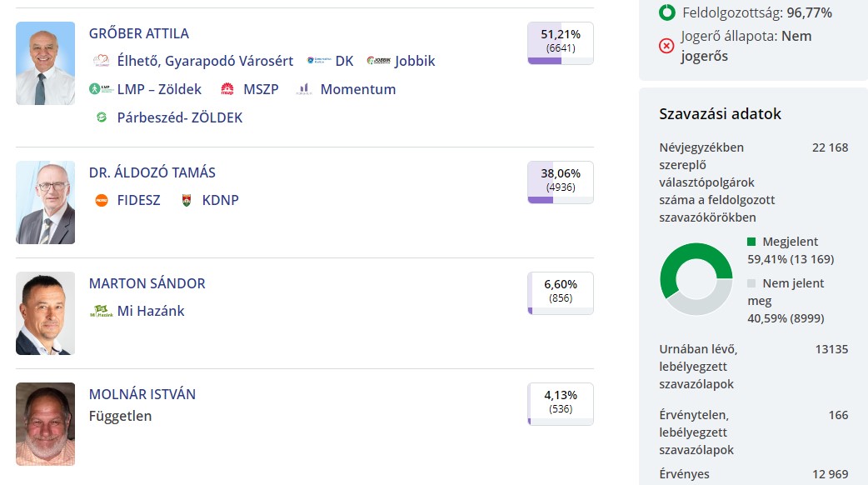The image size is (868, 485).
Task: Click the turnout donut chart
Action: pyautogui.click(x=696, y=278)
